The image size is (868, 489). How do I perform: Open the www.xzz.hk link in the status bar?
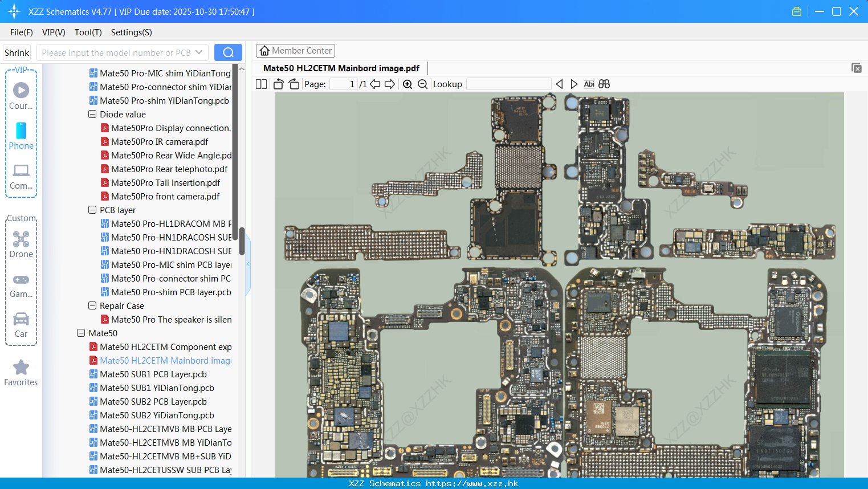click(x=471, y=483)
